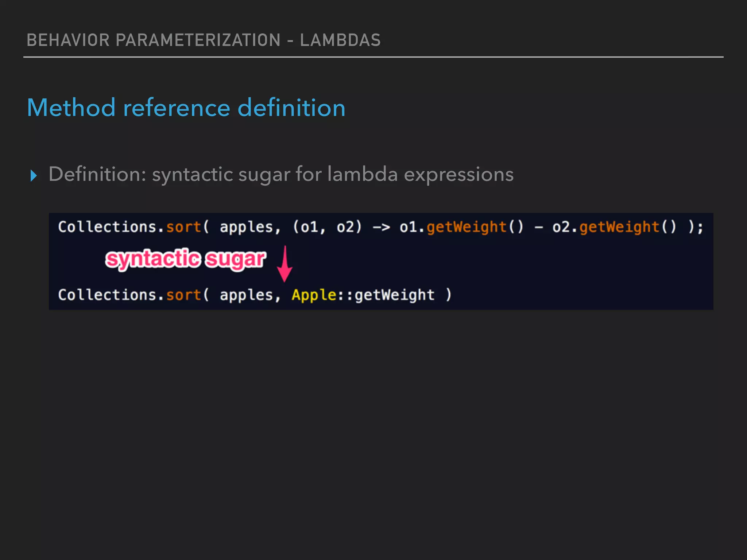The width and height of the screenshot is (747, 560).
Task: Click the first code line with the lambda comparator
Action: tap(380, 227)
